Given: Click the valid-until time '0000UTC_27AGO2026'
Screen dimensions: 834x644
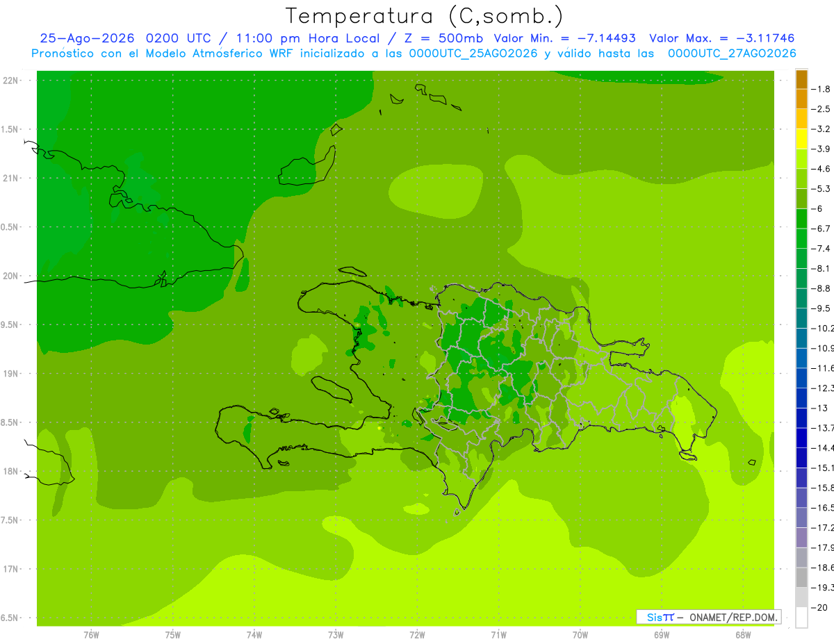Looking at the screenshot, I should pos(732,53).
